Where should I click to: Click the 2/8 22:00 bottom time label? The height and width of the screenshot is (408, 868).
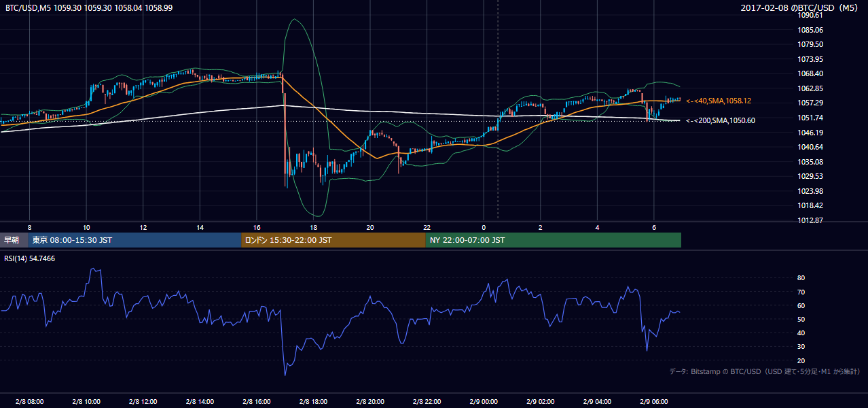[427, 401]
